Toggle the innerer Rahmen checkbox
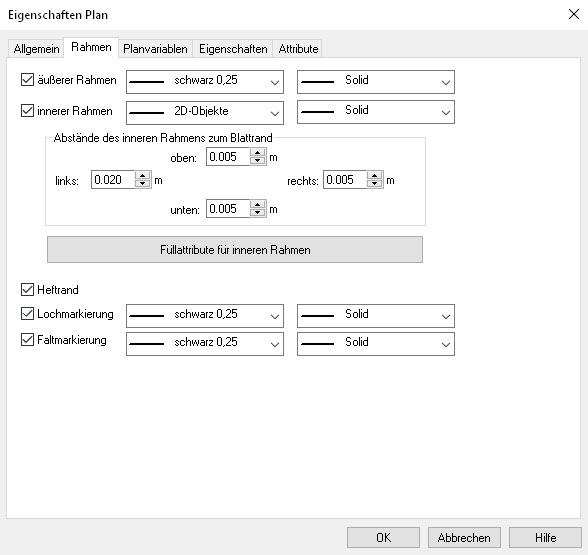This screenshot has width=588, height=555. [27, 111]
